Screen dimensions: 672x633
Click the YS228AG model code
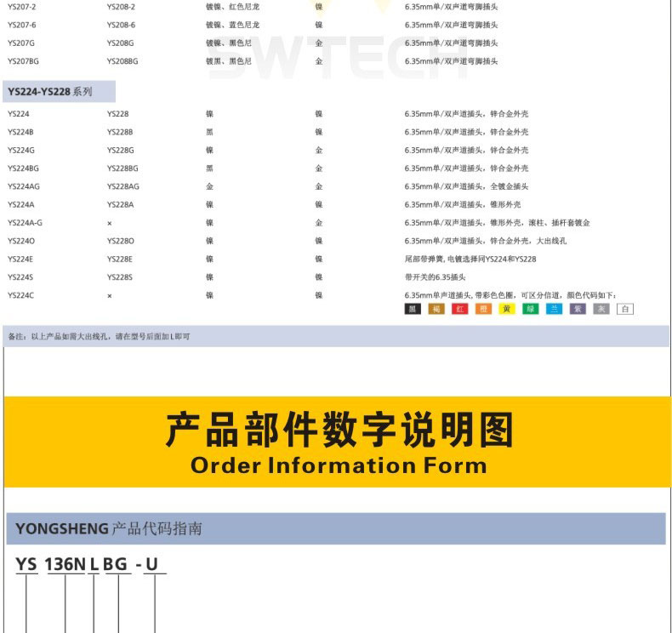[x=122, y=186]
